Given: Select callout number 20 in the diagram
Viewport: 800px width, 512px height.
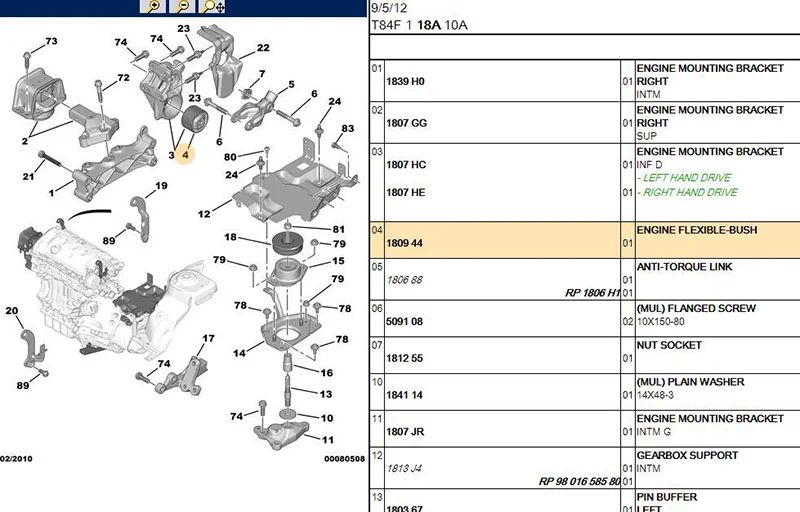Looking at the screenshot, I should tap(12, 311).
